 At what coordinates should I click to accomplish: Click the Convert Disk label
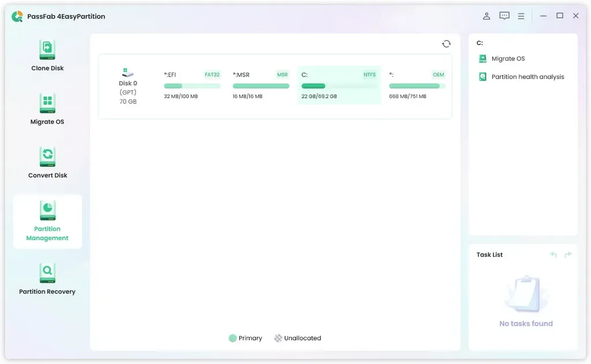coord(47,175)
